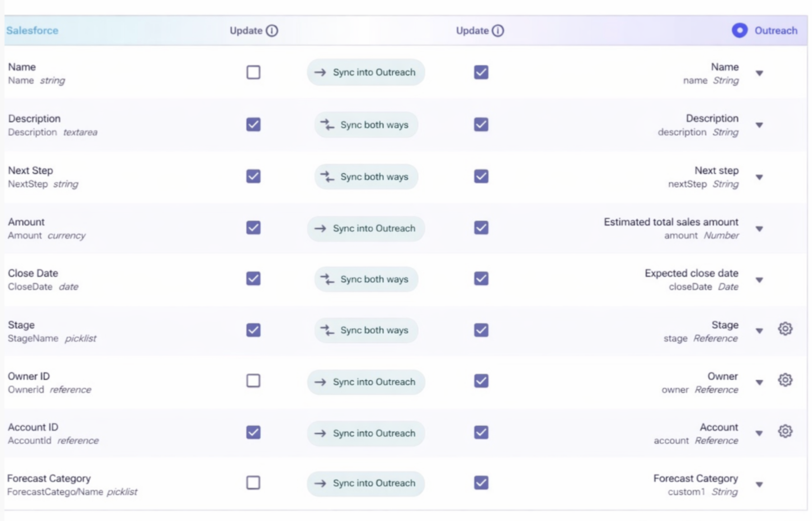
Task: Select custom1 String Forecast Category label
Action: tap(695, 485)
